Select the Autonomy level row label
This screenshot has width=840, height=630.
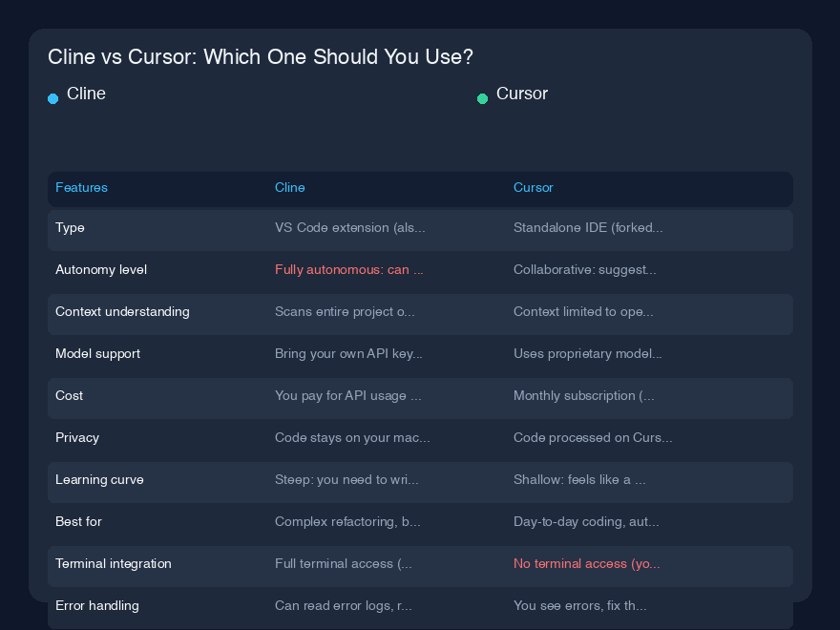coord(101,269)
